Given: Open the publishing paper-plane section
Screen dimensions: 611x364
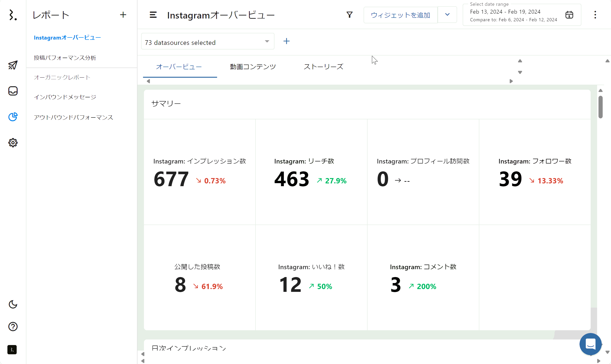Looking at the screenshot, I should point(13,65).
